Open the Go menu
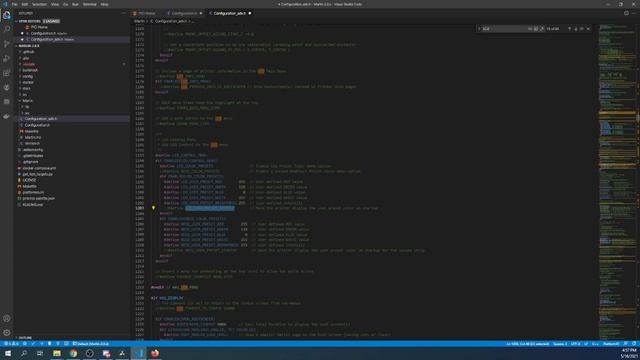The height and width of the screenshot is (360, 640). pos(65,4)
